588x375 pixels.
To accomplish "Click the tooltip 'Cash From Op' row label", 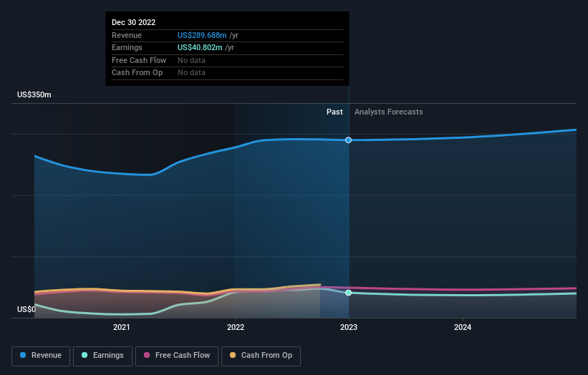I will coord(138,73).
